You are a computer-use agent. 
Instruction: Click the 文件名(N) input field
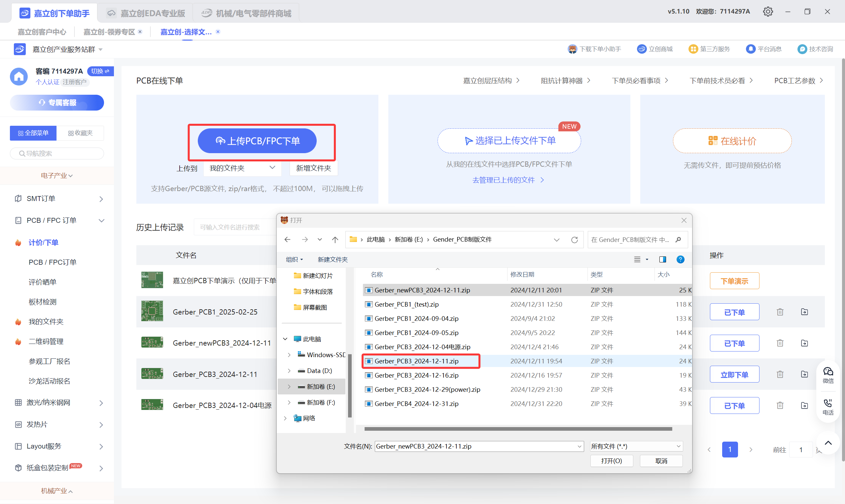479,446
